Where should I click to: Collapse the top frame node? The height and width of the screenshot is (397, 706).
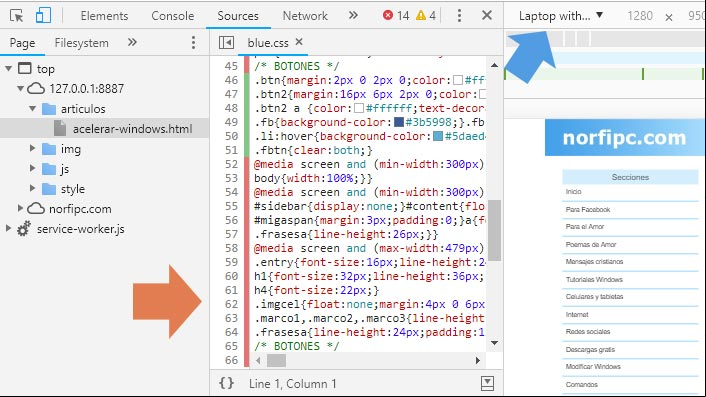pyautogui.click(x=8, y=69)
